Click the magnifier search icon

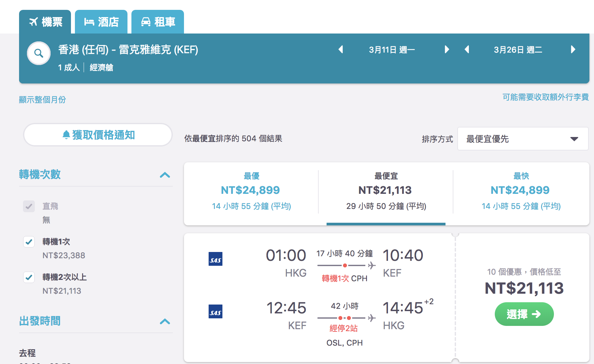coord(39,53)
